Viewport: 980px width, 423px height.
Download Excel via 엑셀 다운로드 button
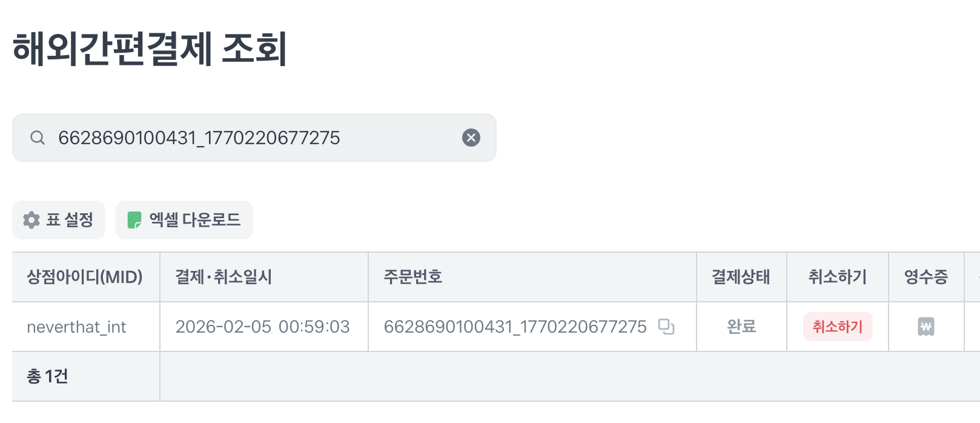coord(184,219)
